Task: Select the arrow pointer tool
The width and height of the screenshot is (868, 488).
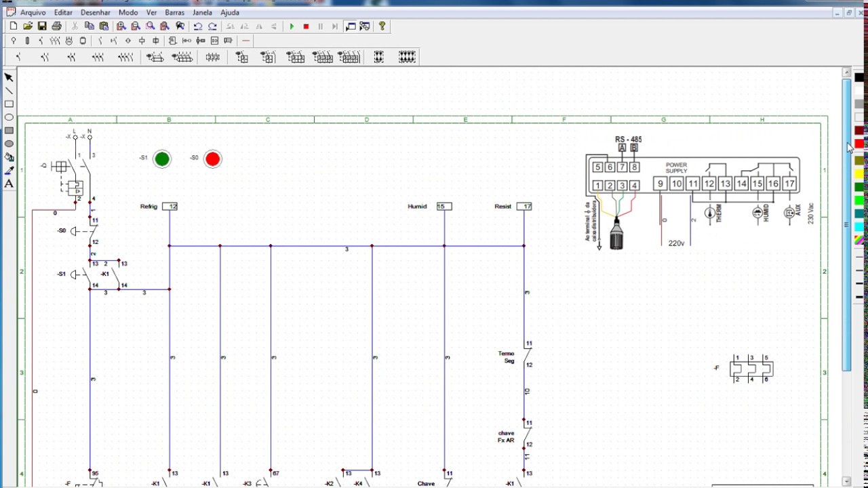Action: [x=9, y=78]
